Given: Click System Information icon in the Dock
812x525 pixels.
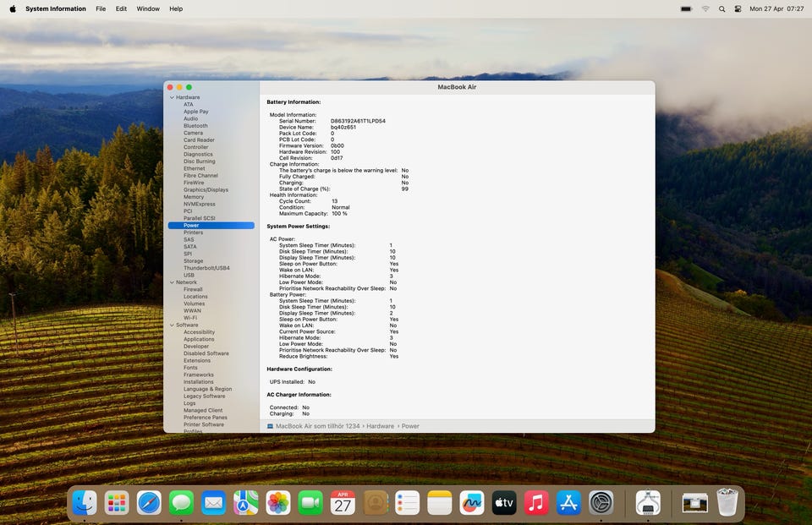Looking at the screenshot, I should point(648,503).
